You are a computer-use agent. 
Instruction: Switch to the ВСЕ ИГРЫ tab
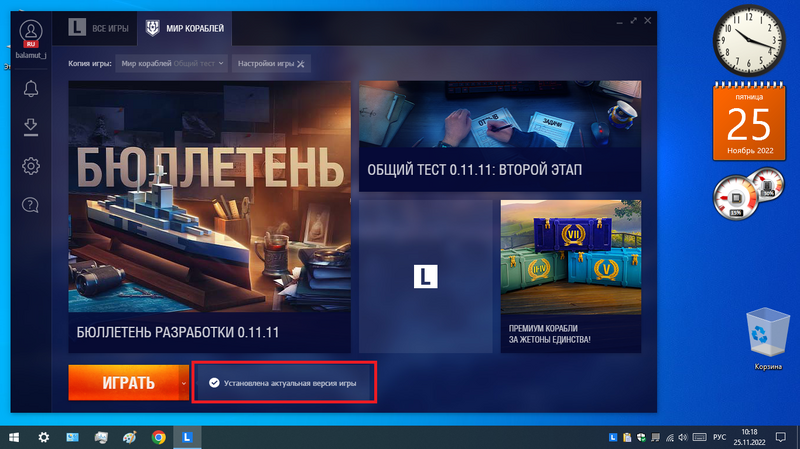click(x=99, y=28)
